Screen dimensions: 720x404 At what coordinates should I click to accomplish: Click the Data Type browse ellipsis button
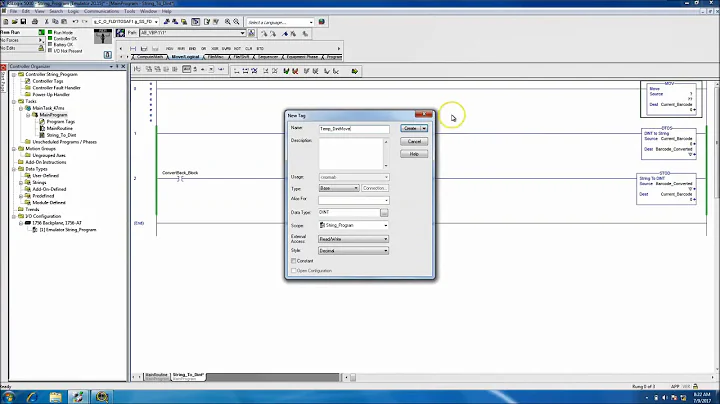pos(384,213)
